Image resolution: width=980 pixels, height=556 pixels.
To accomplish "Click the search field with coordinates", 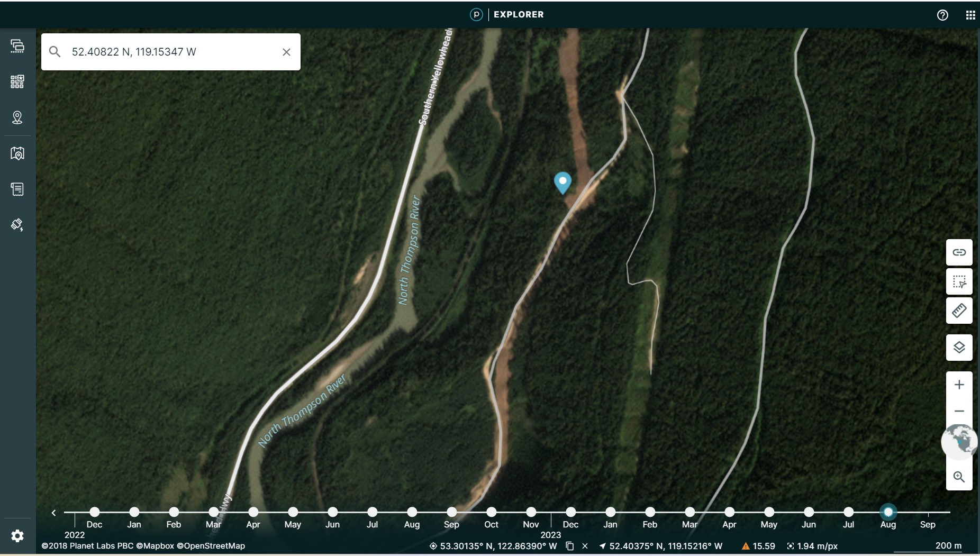I will coord(171,52).
